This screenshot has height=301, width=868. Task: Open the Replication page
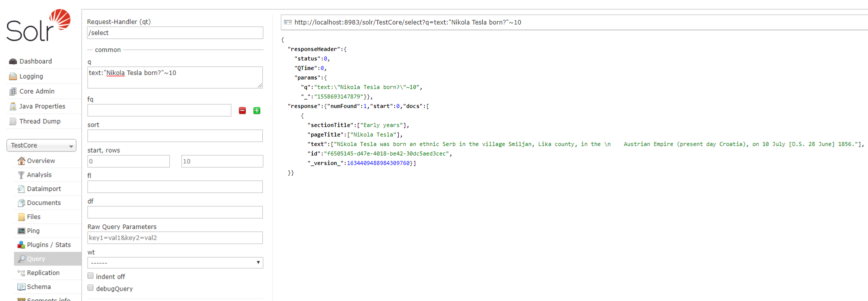tap(43, 273)
